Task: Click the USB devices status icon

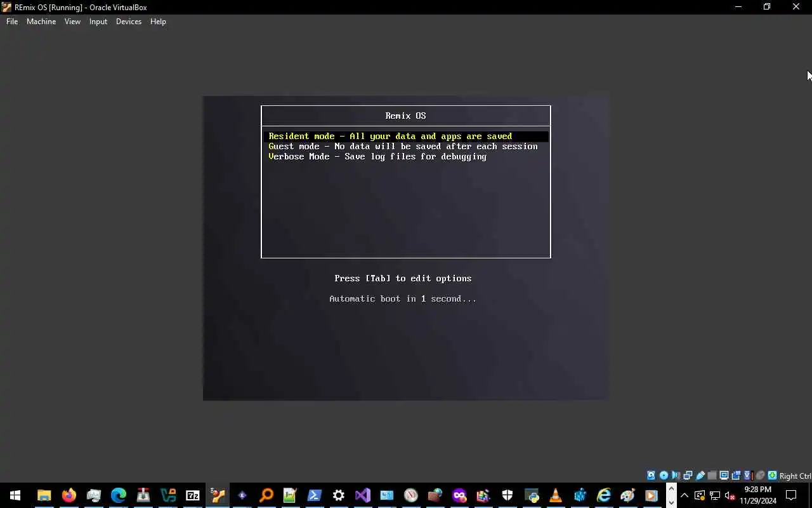Action: coord(700,476)
